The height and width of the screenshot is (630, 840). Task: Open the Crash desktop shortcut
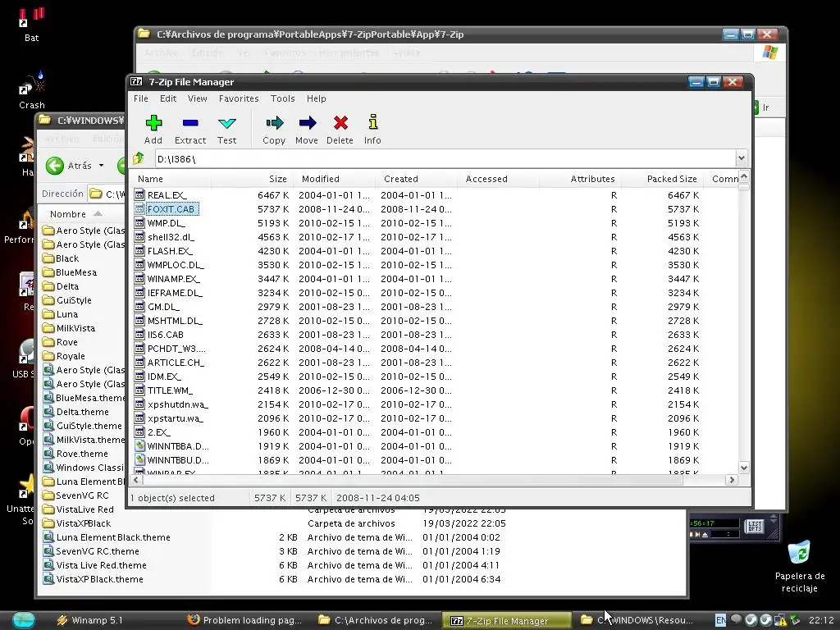point(32,91)
